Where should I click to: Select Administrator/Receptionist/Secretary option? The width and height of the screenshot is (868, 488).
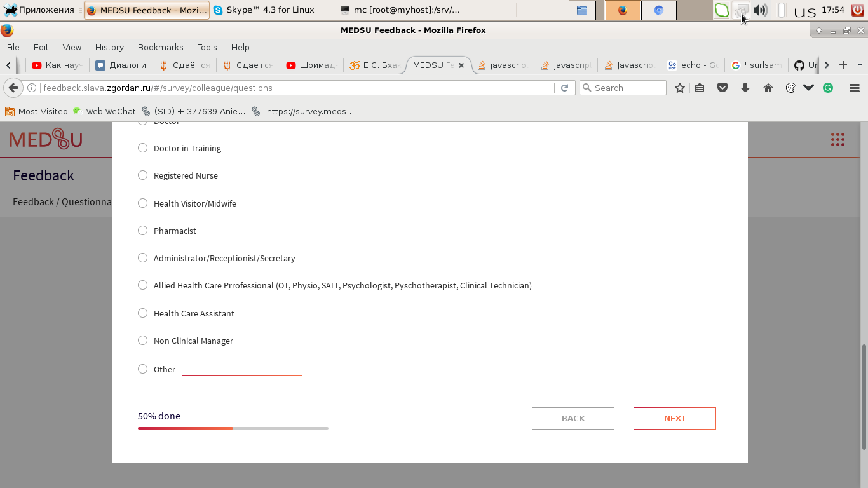click(x=143, y=258)
